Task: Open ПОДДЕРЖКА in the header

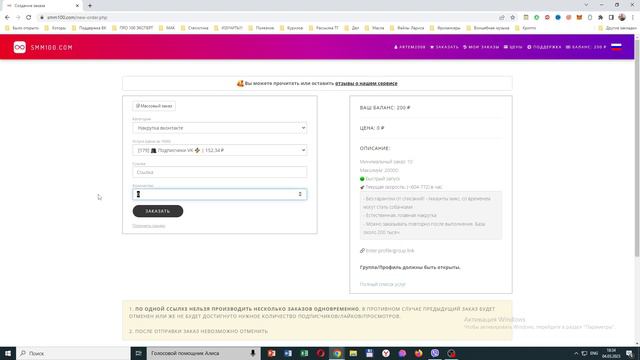Action: 544,47
